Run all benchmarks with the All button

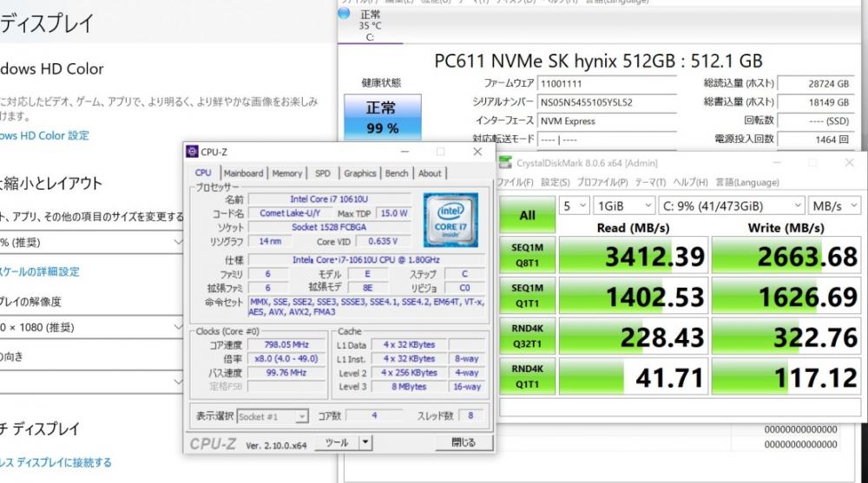coord(527,215)
